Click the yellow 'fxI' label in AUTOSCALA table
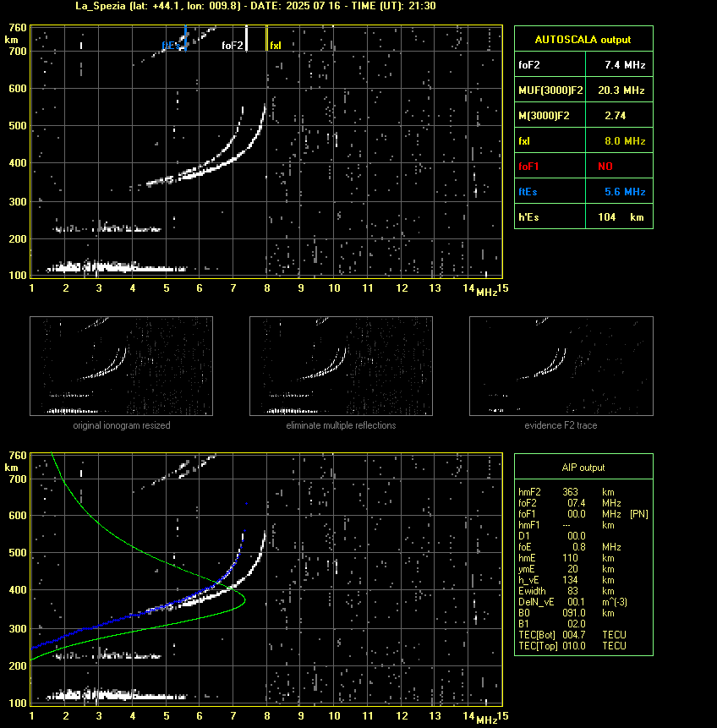Image resolution: width=717 pixels, height=728 pixels. point(524,140)
